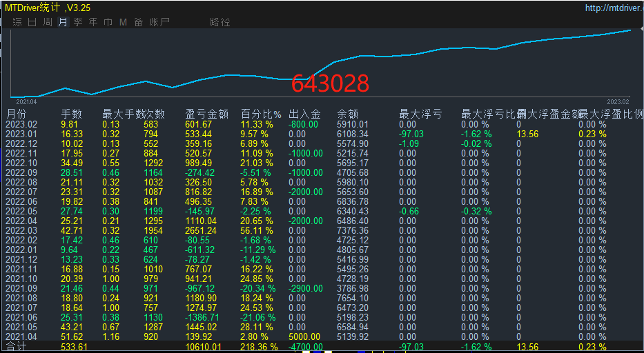
Task: Click max floating loss -97.03 in 2023.01 row
Action: 411,134
